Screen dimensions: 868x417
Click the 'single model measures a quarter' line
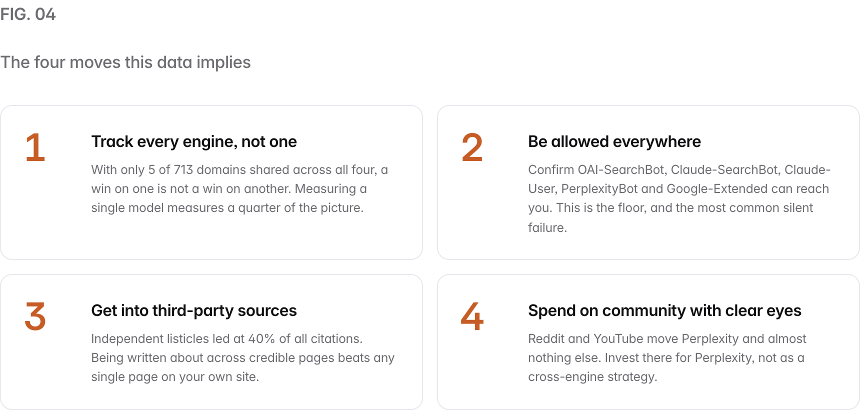[227, 208]
